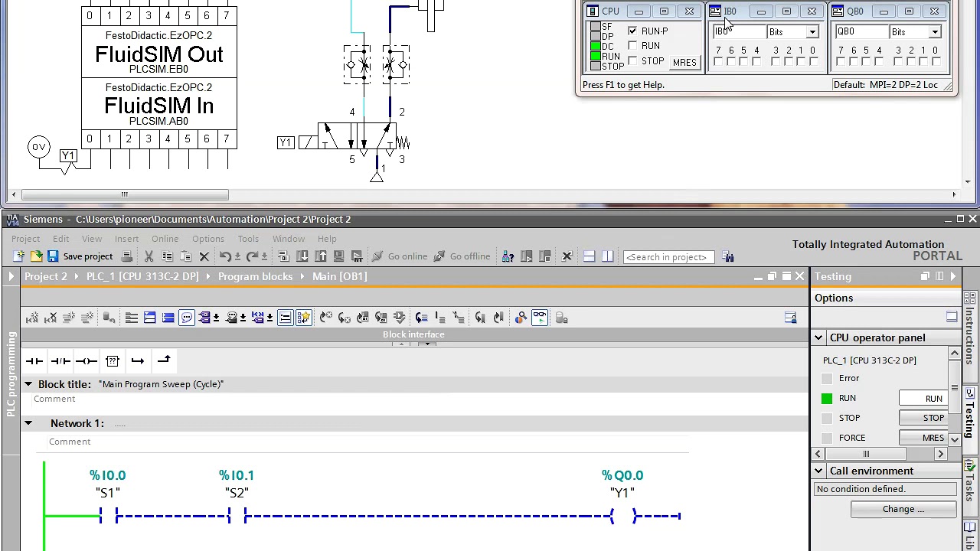980x551 pixels.
Task: Toggle bit 0 checkbox in QB0 window
Action: click(935, 62)
